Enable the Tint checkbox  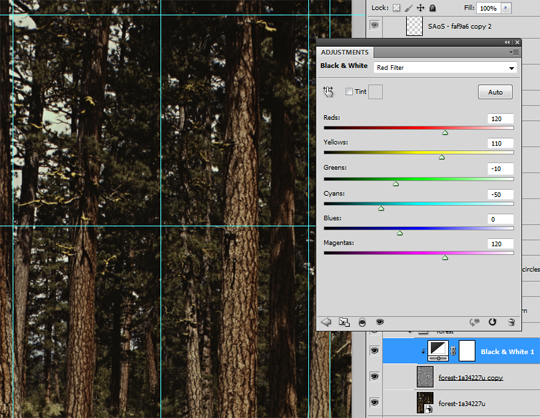point(349,92)
